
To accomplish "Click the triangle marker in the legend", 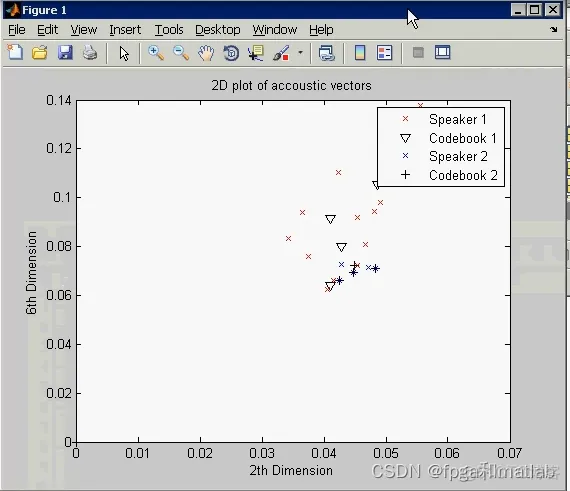I will click(405, 138).
